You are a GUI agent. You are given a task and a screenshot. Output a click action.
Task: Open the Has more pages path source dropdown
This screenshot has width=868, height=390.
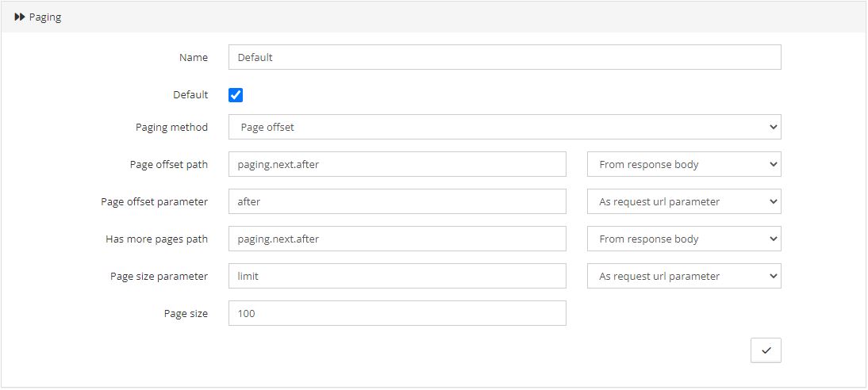[684, 239]
